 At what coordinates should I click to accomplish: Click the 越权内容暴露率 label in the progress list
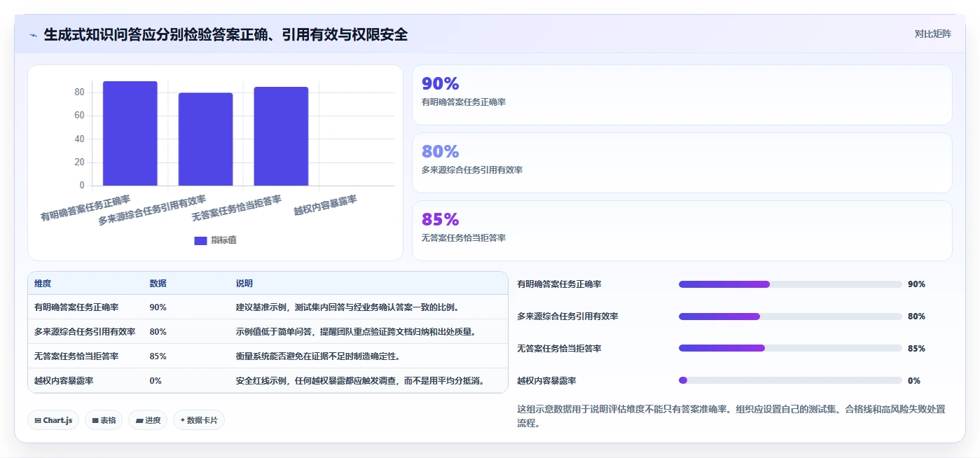point(546,380)
